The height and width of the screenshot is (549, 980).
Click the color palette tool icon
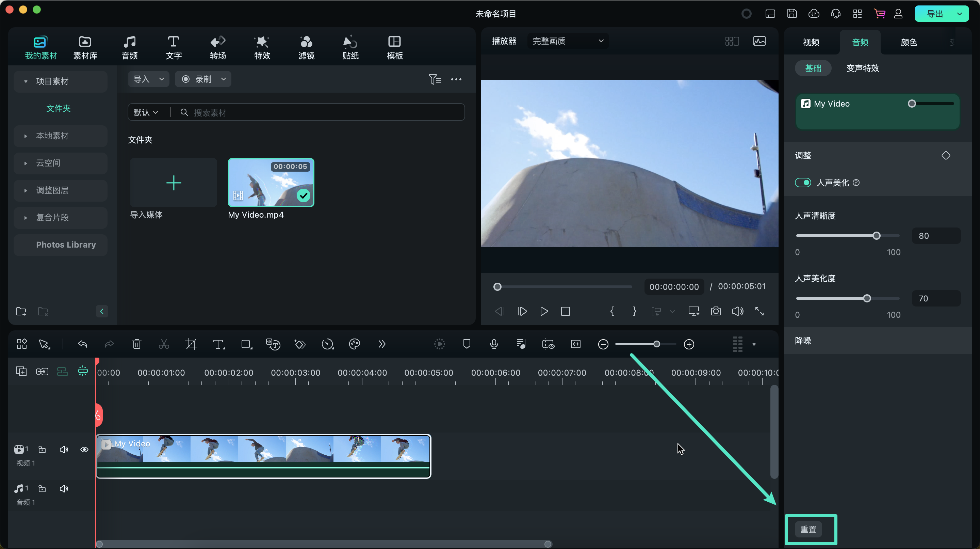[354, 344]
